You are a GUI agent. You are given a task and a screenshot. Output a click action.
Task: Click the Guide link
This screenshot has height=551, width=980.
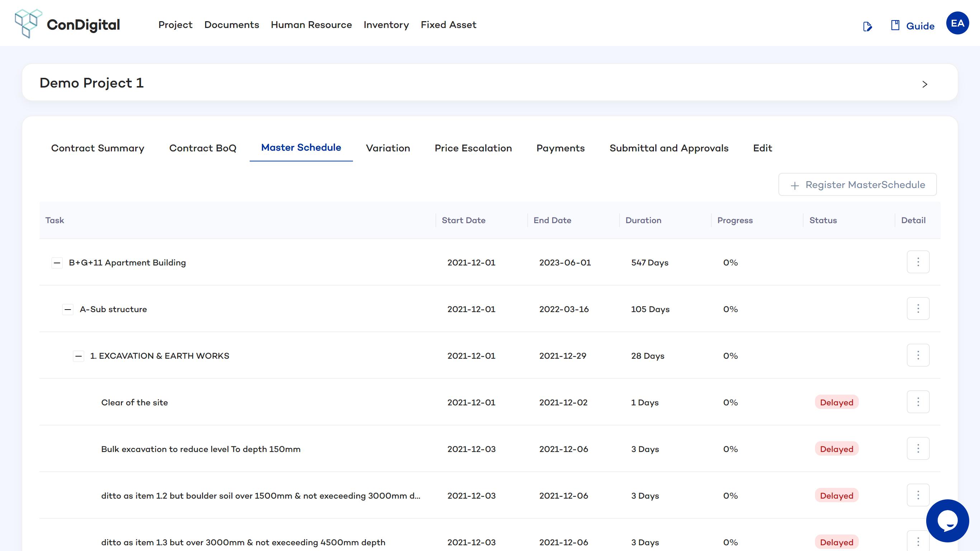920,26
